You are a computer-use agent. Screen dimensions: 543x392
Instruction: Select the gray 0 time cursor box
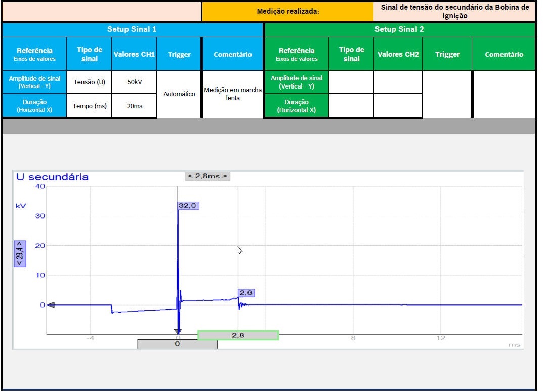[177, 344]
